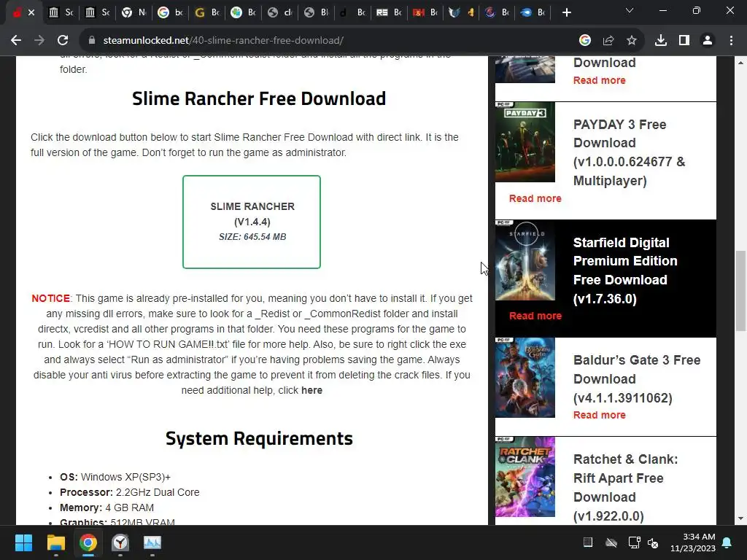Switch to the lowercase 'd' icon tab
Viewport: 747px width, 560px height.
(352, 12)
